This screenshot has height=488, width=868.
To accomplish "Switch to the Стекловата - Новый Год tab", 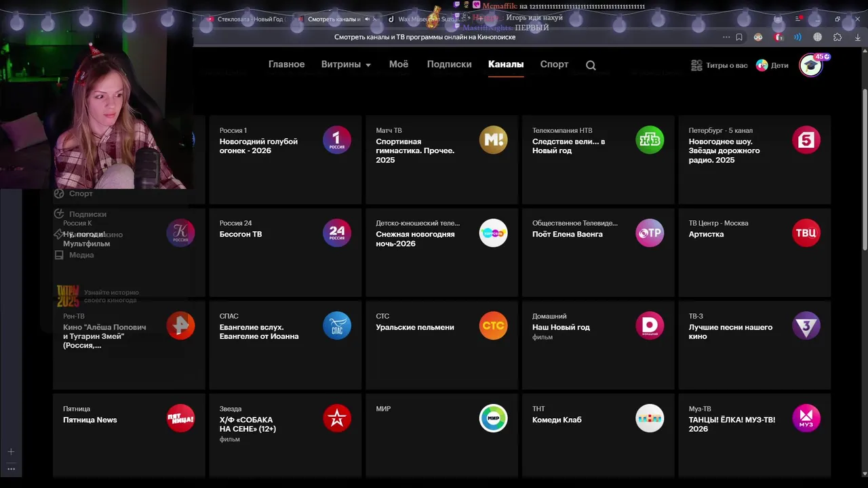I will pos(245,19).
